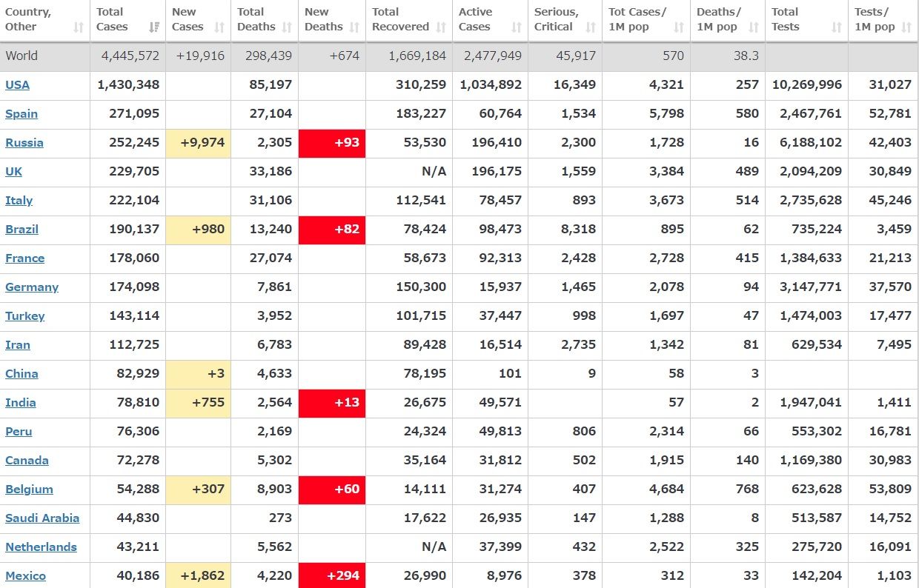Click the Serious, Critical sort icon
Screen dimensions: 919x588
(591, 27)
